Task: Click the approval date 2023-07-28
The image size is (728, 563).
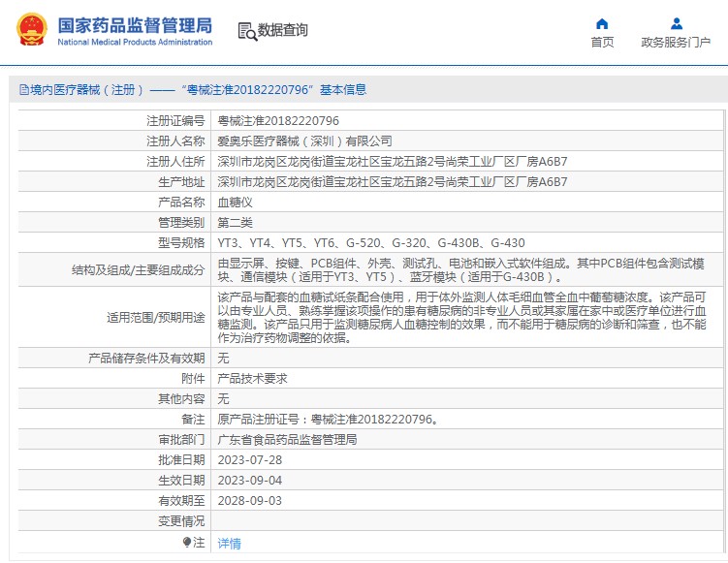Action: (x=250, y=460)
